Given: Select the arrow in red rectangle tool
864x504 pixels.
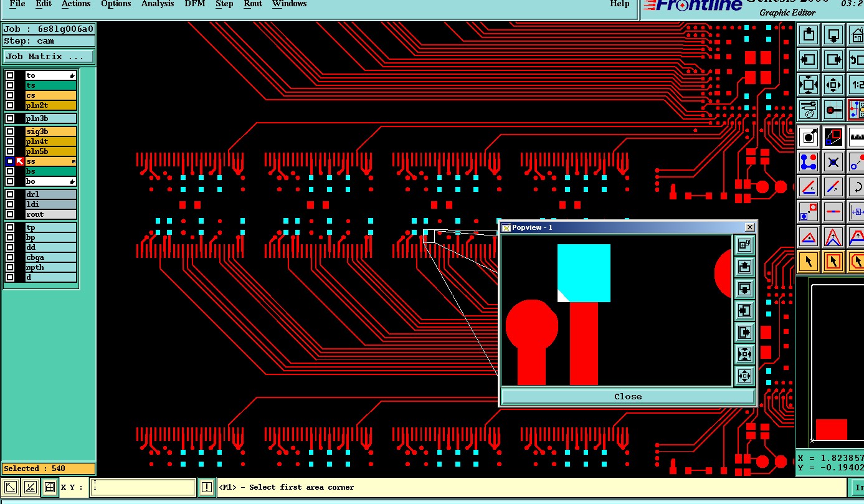Looking at the screenshot, I should point(833,262).
